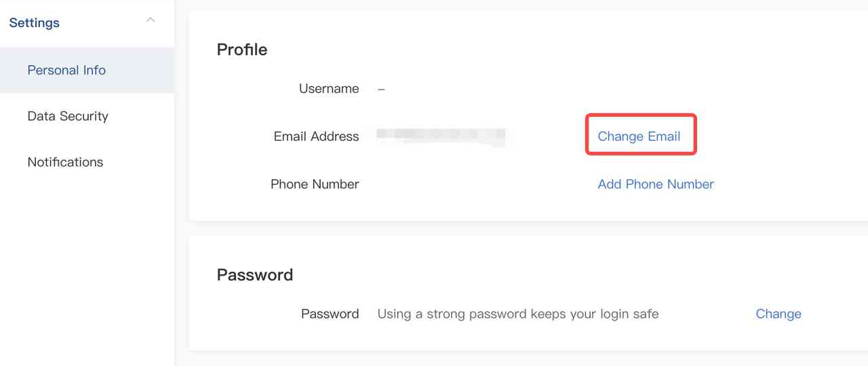Go to Data Security settings
The width and height of the screenshot is (868, 366).
click(68, 116)
